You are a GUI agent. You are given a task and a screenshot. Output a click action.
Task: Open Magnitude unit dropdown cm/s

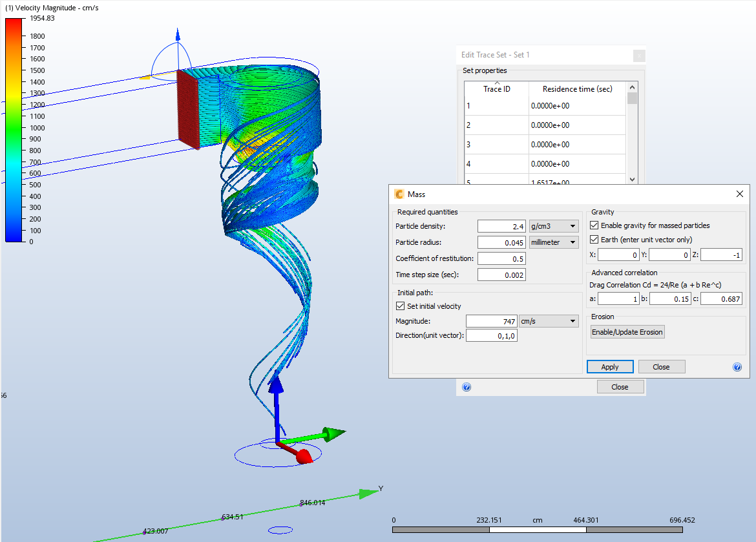pyautogui.click(x=549, y=321)
